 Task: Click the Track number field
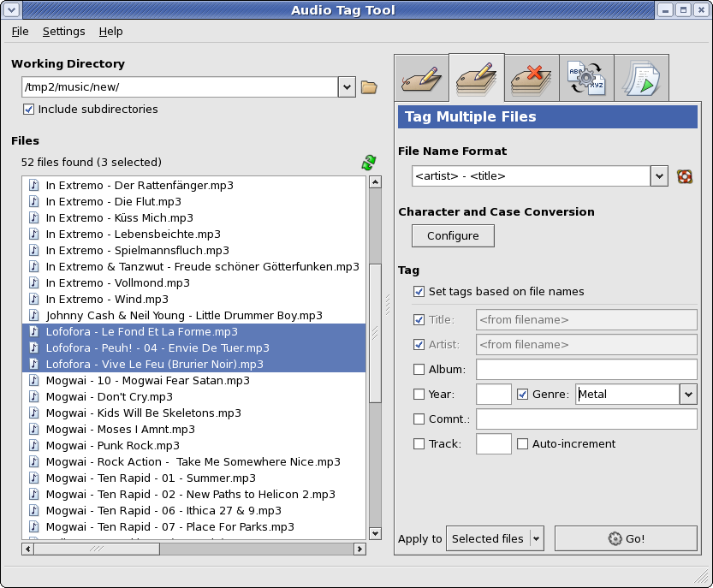[494, 444]
